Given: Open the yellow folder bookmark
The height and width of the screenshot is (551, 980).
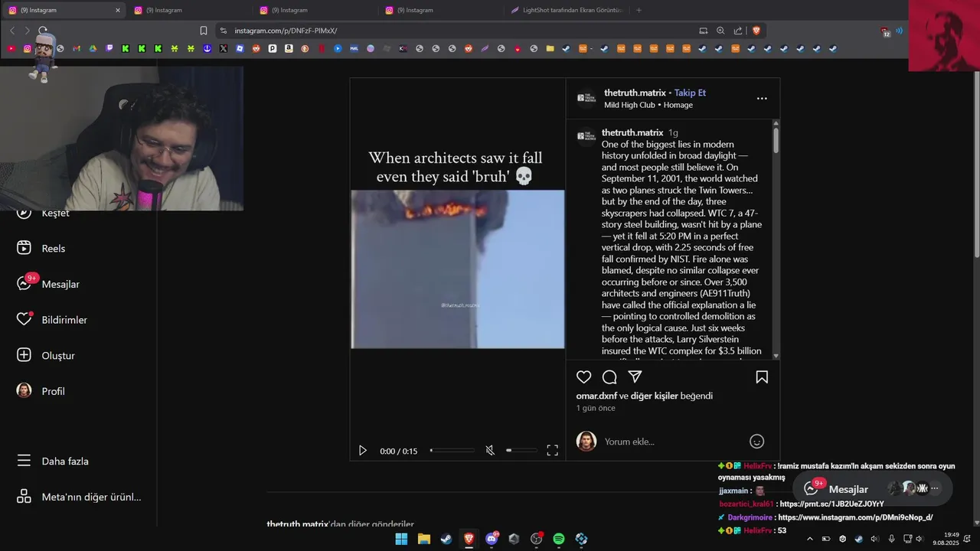Looking at the screenshot, I should tap(550, 48).
